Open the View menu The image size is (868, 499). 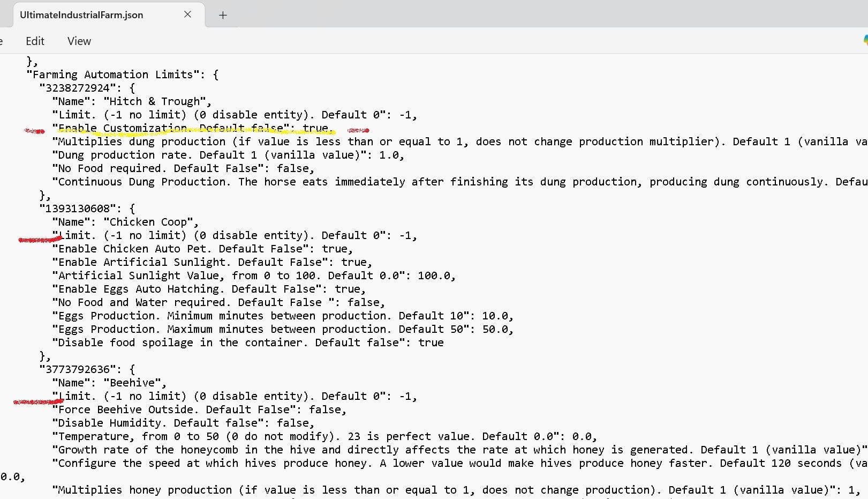click(x=79, y=41)
